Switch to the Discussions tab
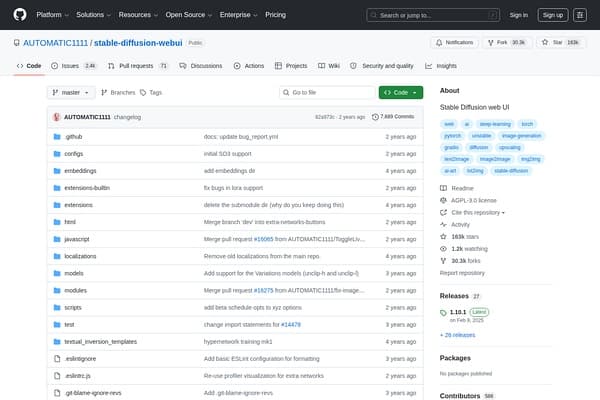This screenshot has height=400, width=600. coord(201,66)
